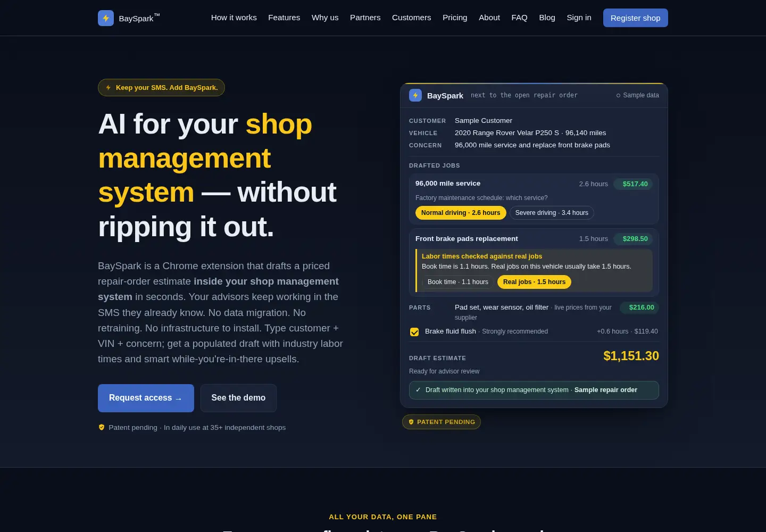The width and height of the screenshot is (766, 532).
Task: Open the FAQ nav link
Action: click(x=520, y=18)
